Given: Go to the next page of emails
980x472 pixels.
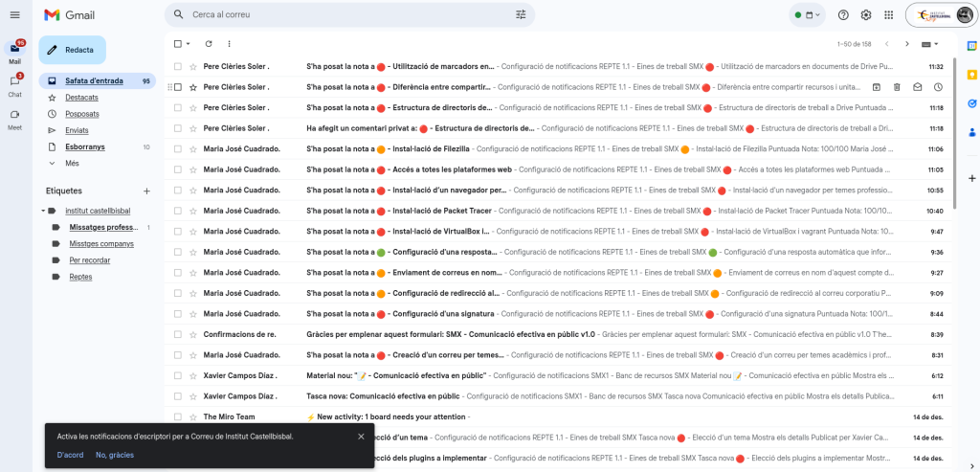Looking at the screenshot, I should pyautogui.click(x=907, y=44).
